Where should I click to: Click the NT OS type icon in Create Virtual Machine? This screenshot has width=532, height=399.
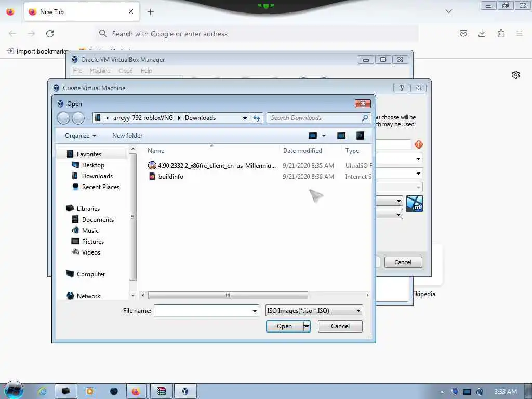[414, 204]
